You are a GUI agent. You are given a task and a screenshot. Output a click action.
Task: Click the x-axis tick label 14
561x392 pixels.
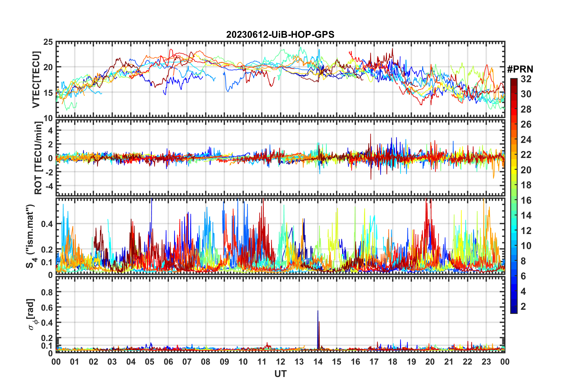pyautogui.click(x=318, y=362)
